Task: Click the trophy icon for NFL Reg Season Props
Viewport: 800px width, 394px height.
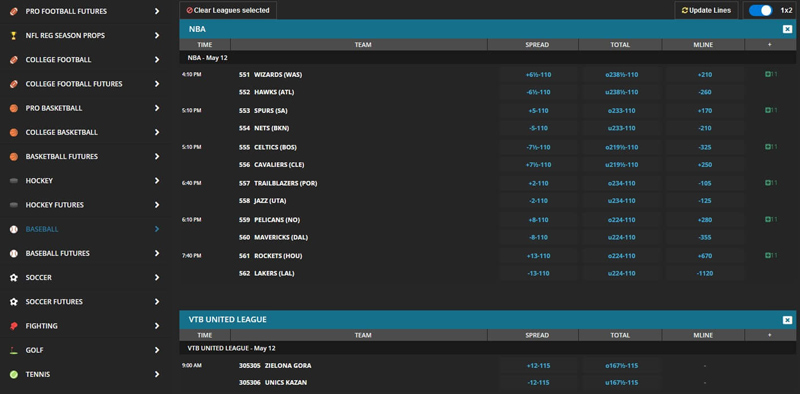Action: tap(14, 36)
